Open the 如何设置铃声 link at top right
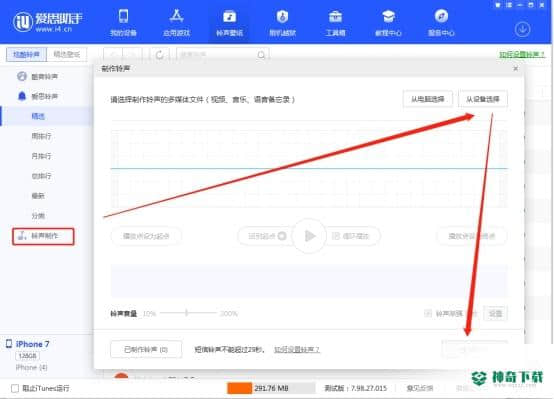The width and height of the screenshot is (554, 399). (522, 54)
